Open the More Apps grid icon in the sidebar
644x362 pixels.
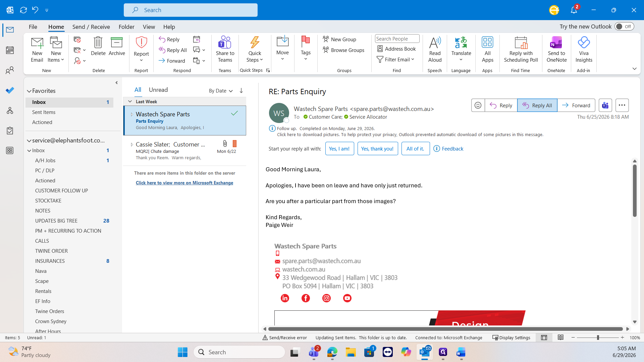10,150
